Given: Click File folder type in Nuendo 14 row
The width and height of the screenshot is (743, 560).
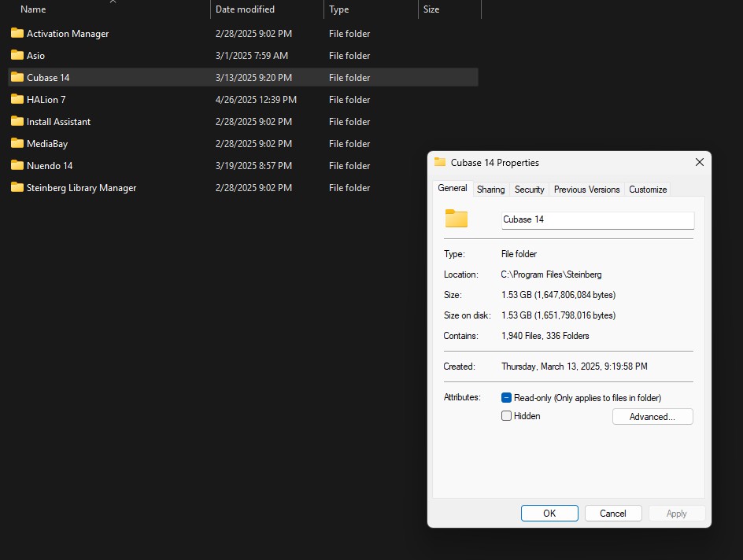Looking at the screenshot, I should click(349, 166).
